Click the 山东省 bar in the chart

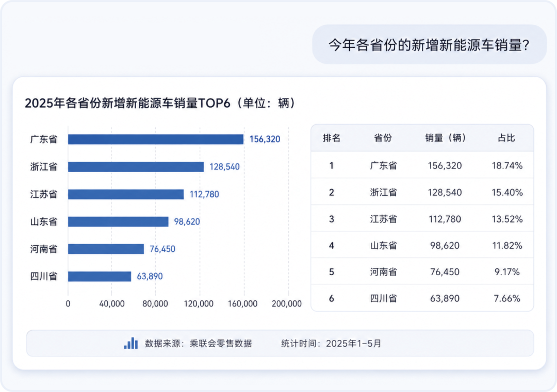118,221
